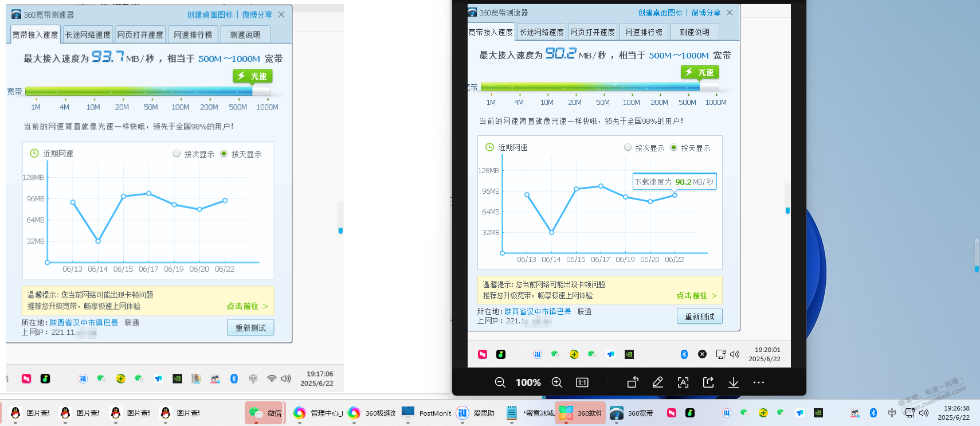The width and height of the screenshot is (980, 426).
Task: Select 按次显示 radio in the 90.2 MB window
Action: 628,147
